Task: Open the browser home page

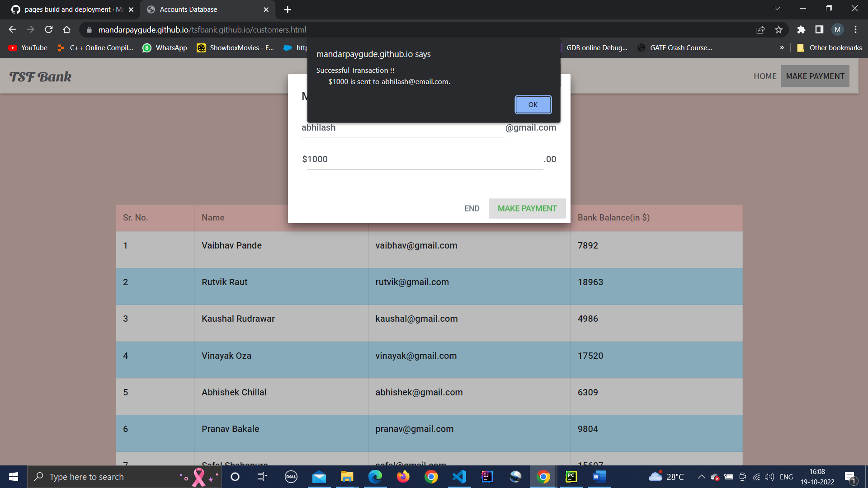Action: click(66, 29)
